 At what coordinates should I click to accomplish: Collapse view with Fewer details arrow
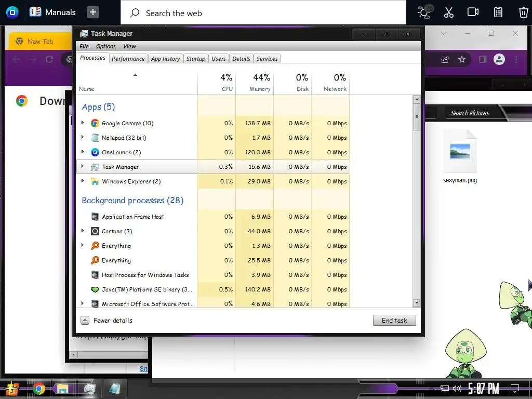[x=85, y=320]
